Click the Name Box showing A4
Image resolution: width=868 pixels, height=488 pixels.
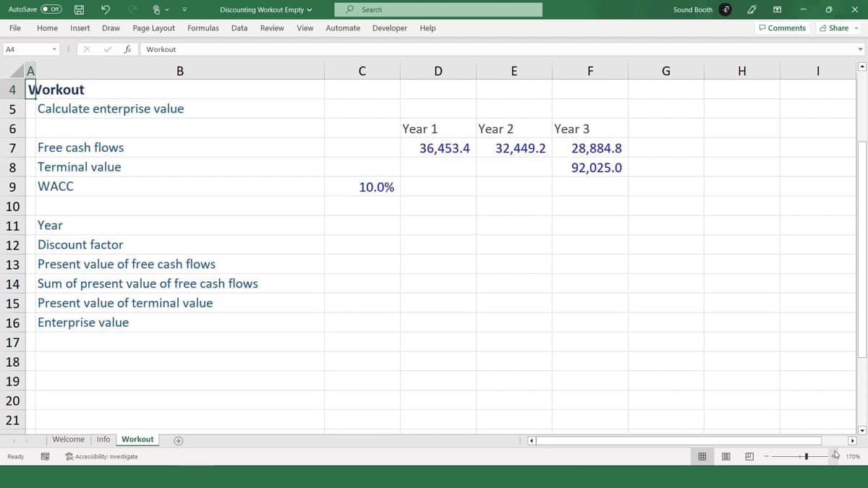(27, 49)
